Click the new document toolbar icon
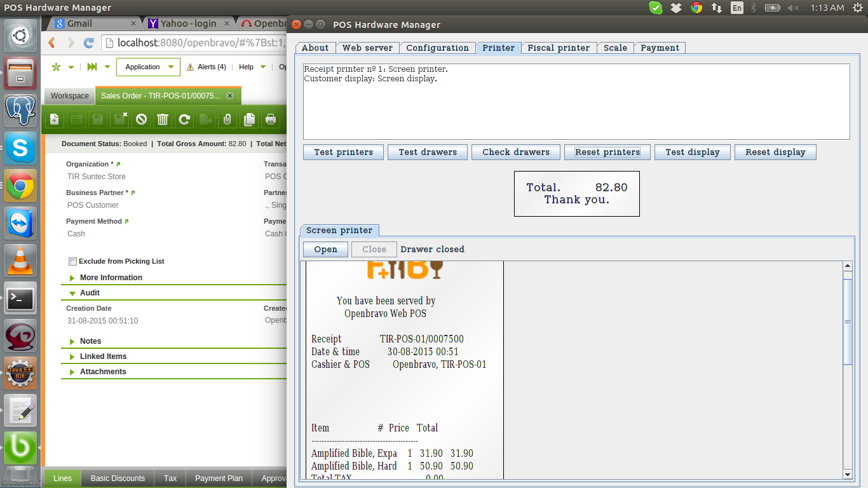 pyautogui.click(x=55, y=119)
